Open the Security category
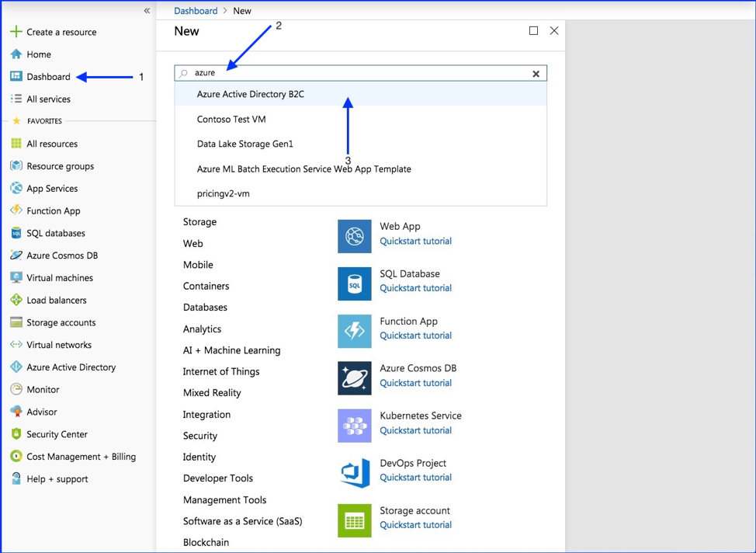 pos(200,436)
